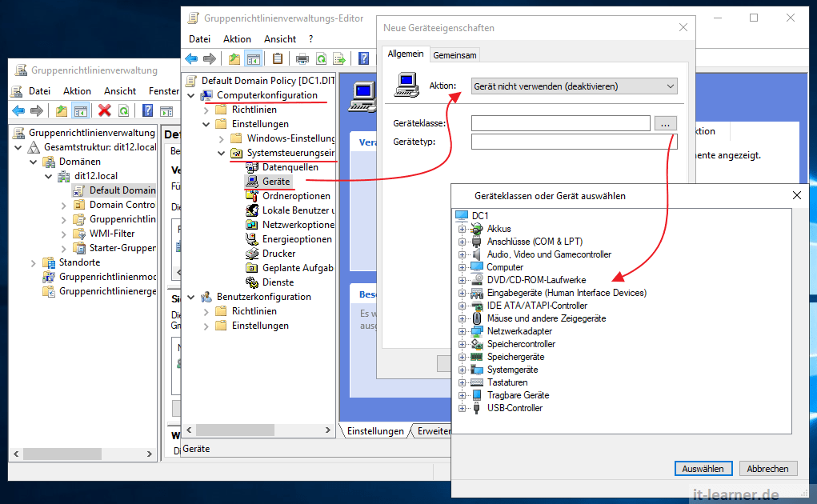Click the ... browse button for Geräteklasse
This screenshot has height=504, width=817.
[x=665, y=123]
